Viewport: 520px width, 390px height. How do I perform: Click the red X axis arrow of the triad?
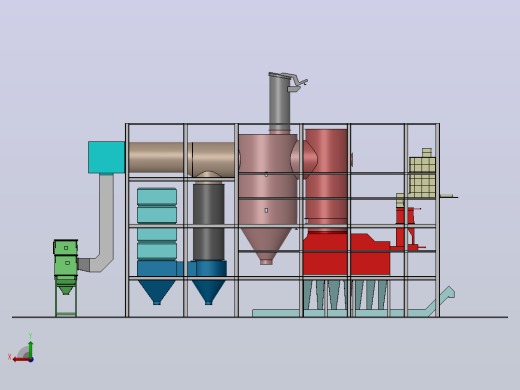21,360
